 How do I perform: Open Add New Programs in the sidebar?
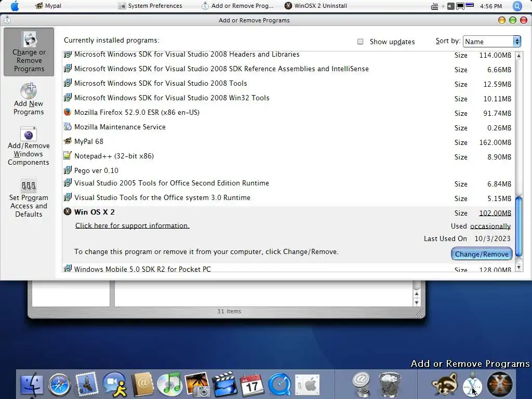click(x=29, y=99)
